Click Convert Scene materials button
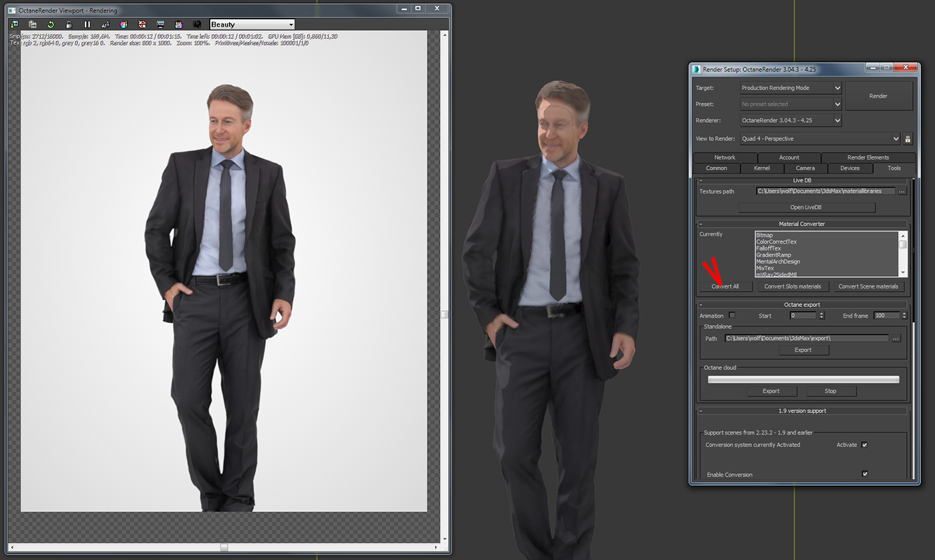 868,286
